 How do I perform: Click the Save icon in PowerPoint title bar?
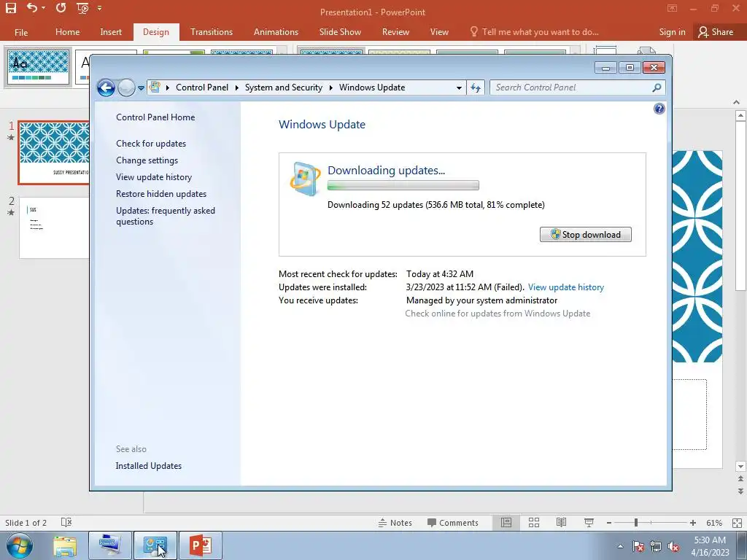10,7
